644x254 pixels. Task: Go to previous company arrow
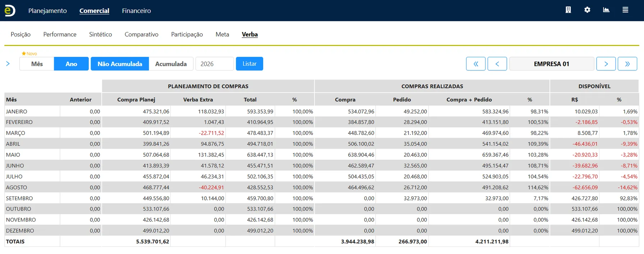[x=497, y=64]
